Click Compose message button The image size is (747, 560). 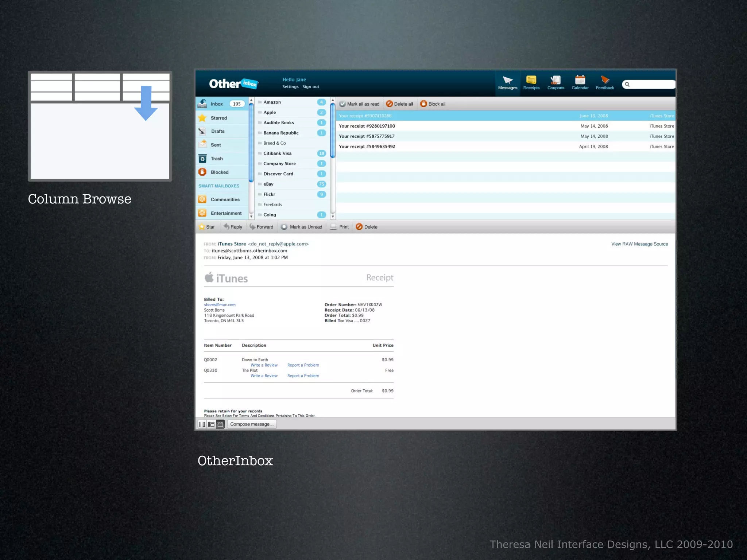[252, 424]
